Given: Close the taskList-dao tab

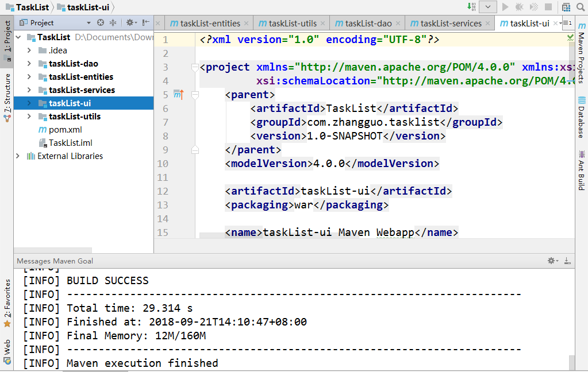Looking at the screenshot, I should pos(398,23).
